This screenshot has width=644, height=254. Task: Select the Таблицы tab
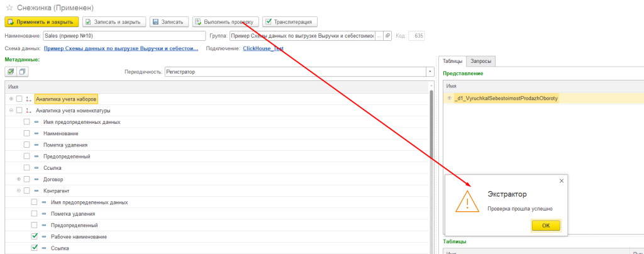[452, 61]
